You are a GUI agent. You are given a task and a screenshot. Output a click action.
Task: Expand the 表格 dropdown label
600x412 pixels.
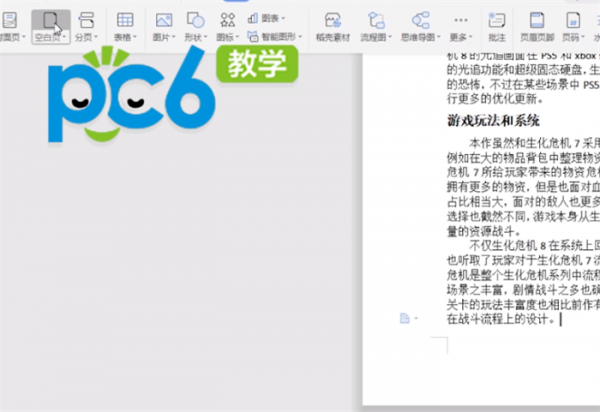click(x=125, y=37)
